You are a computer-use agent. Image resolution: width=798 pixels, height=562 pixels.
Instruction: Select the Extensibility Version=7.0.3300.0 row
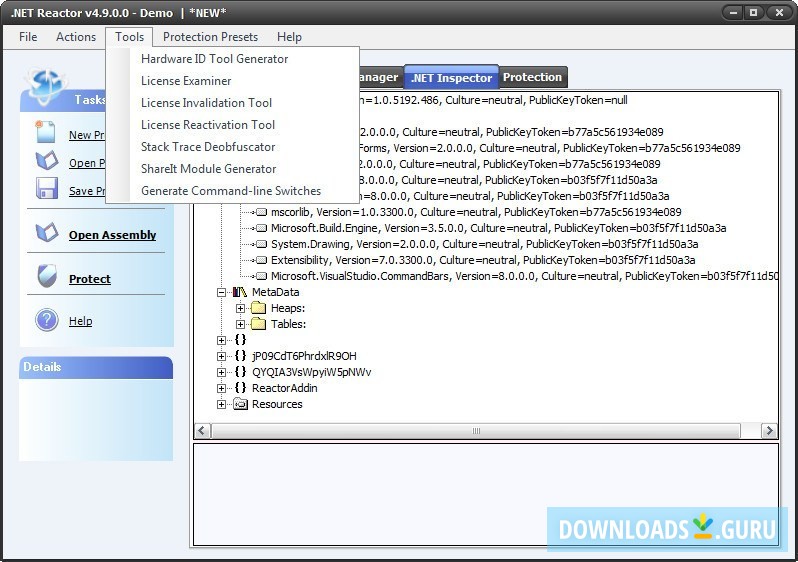point(483,260)
